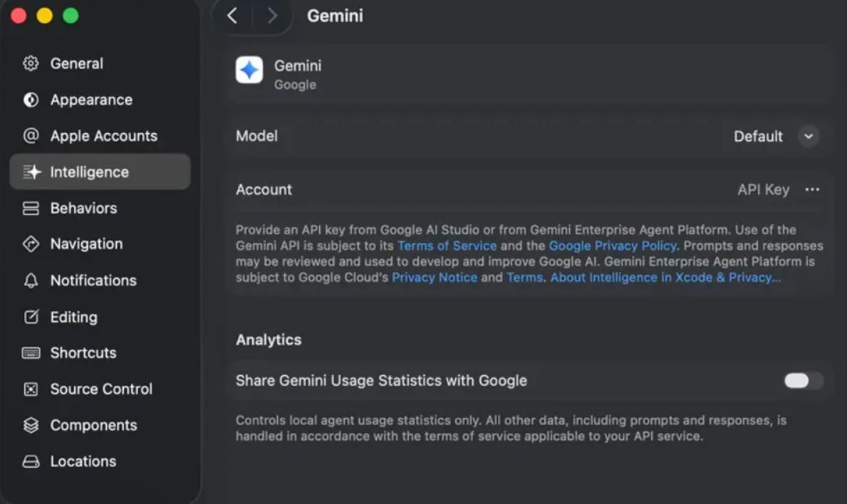Open Google Cloud's Privacy Notice link
This screenshot has width=847, height=504.
(435, 278)
